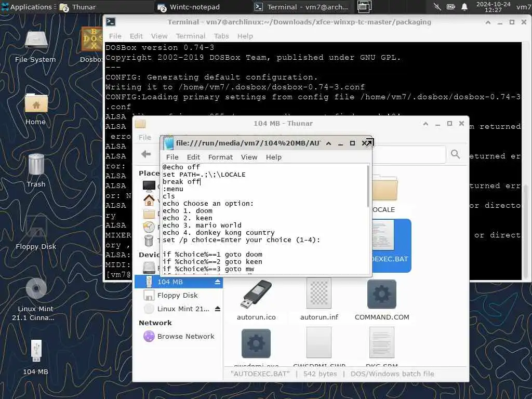The image size is (532, 399).
Task: Roll up the notepad window with the shade arrow
Action: 328,143
